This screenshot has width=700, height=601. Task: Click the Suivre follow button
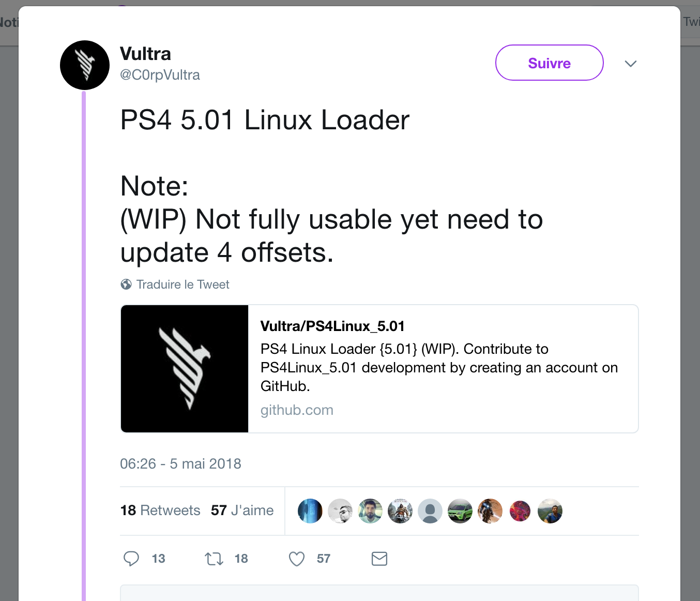549,63
